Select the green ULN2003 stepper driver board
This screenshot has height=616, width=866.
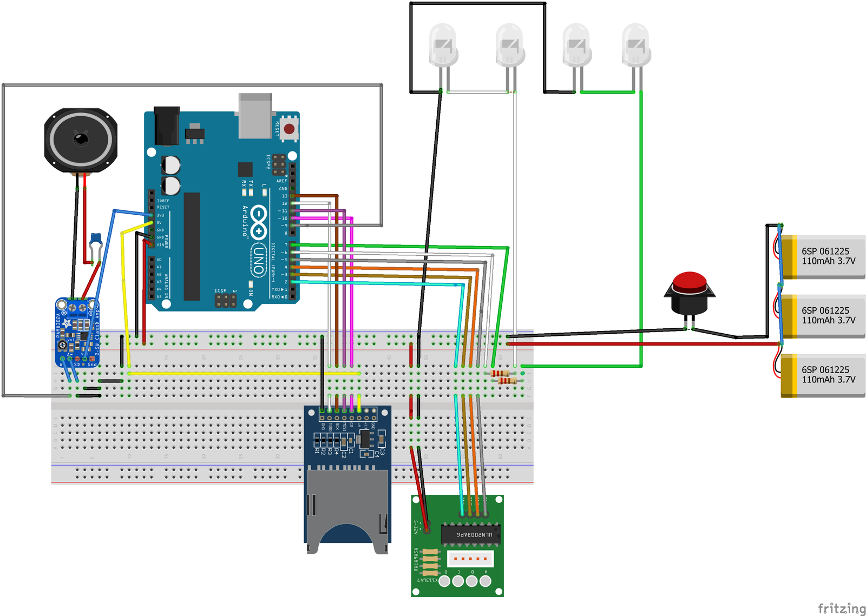click(x=457, y=546)
